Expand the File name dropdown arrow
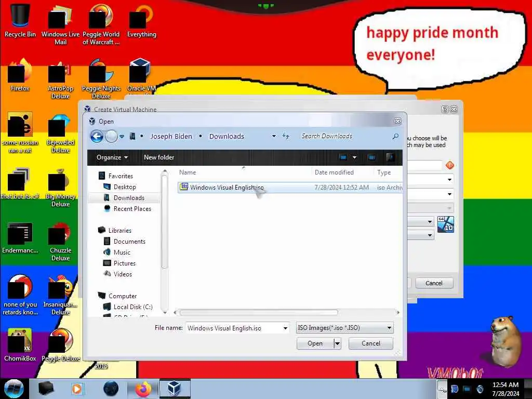 coord(285,328)
